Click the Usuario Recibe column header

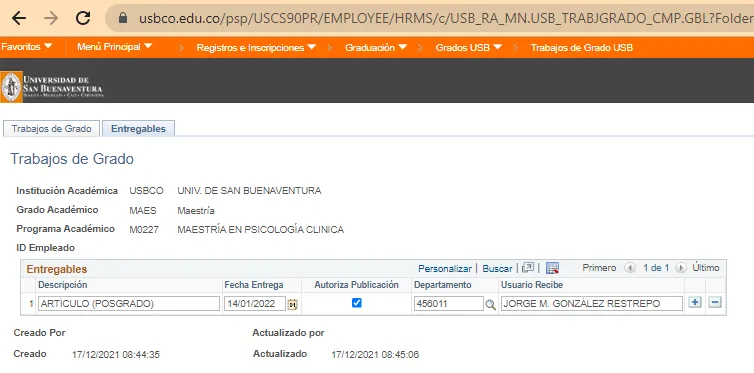point(532,285)
